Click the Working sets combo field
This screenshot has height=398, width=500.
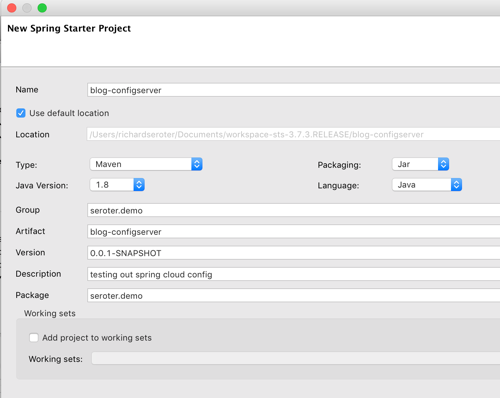[x=296, y=359]
